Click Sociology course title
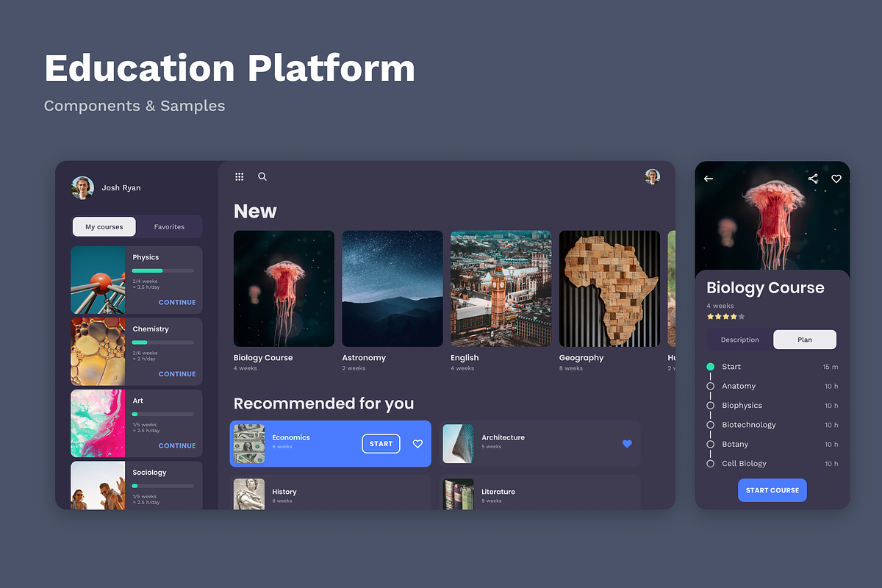This screenshot has width=882, height=588. [150, 473]
